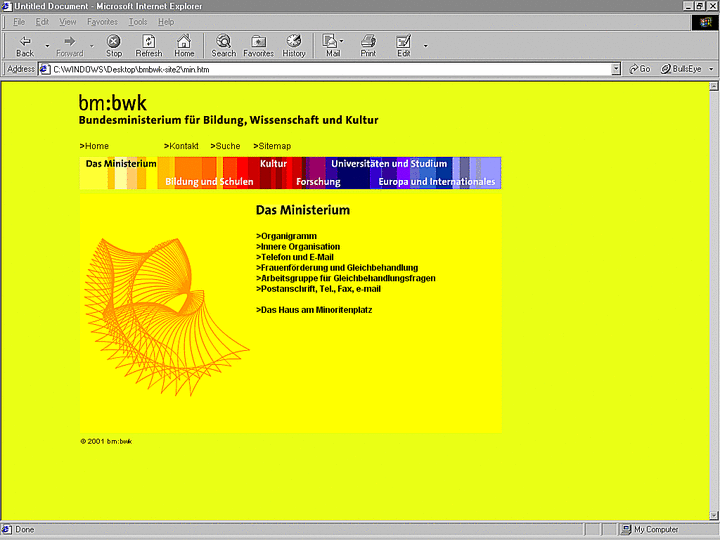Click the Edit toolbar button
The height and width of the screenshot is (540, 720).
coord(403,46)
